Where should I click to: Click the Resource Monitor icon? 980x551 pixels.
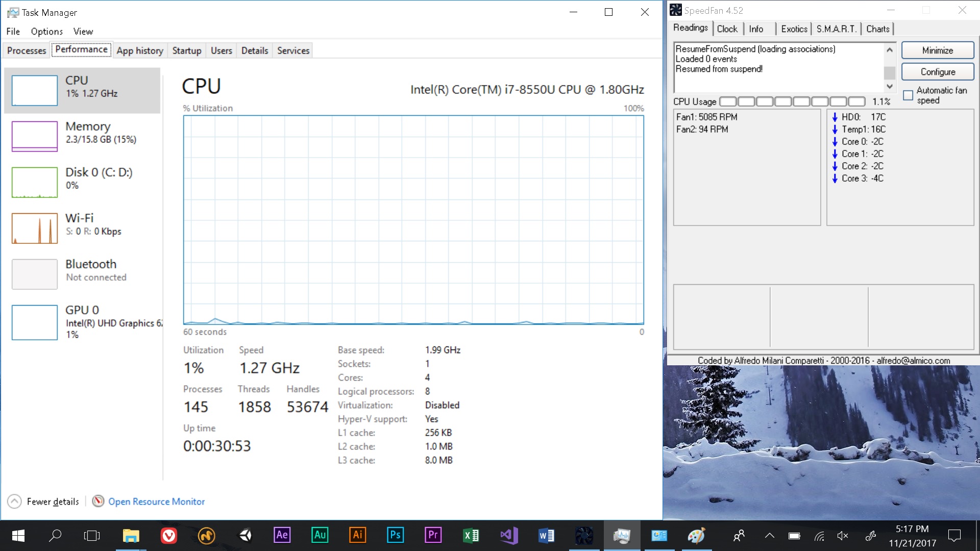(98, 501)
